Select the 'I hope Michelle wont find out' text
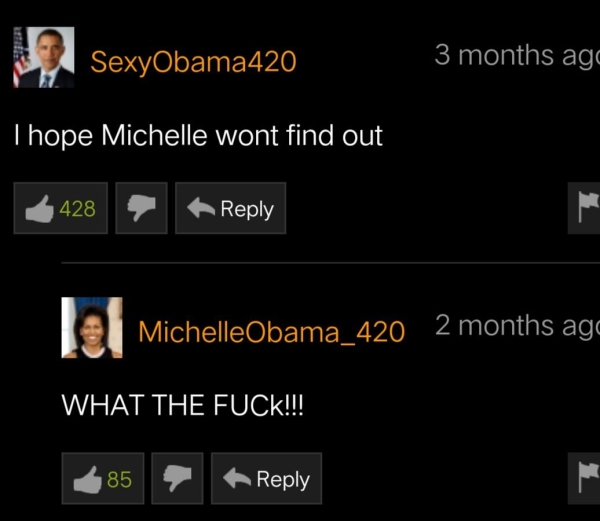 (x=198, y=136)
